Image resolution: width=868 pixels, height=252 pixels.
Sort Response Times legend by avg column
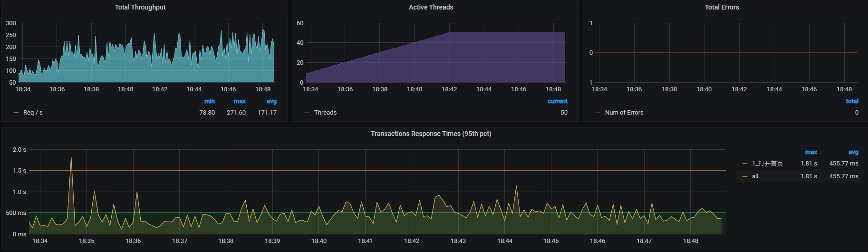point(853,152)
